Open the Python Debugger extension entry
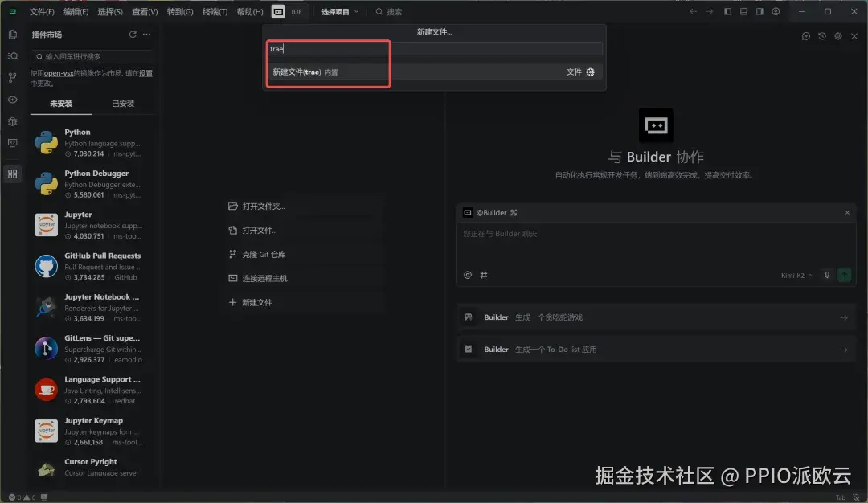868x503 pixels. [x=92, y=184]
